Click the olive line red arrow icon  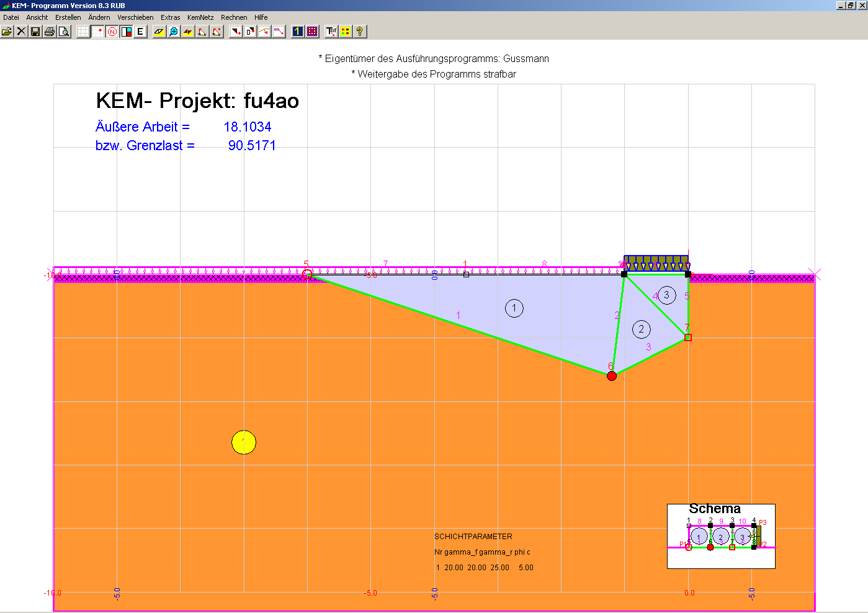[264, 31]
